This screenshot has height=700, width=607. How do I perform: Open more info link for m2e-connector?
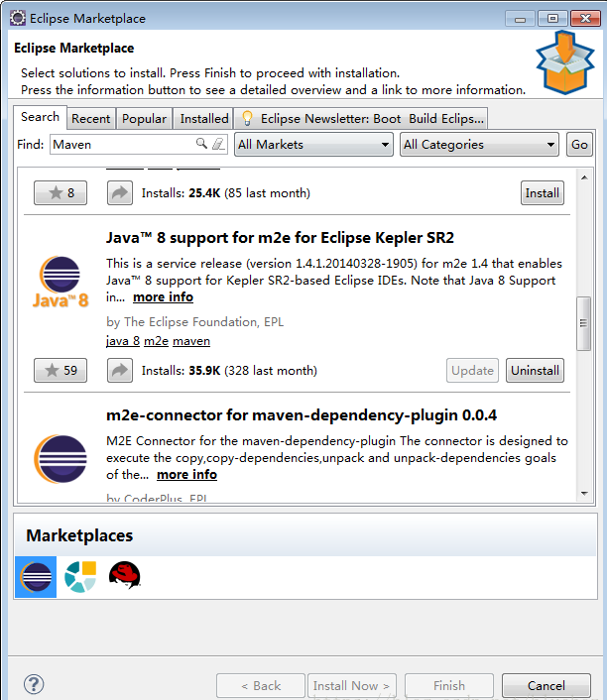click(x=186, y=474)
